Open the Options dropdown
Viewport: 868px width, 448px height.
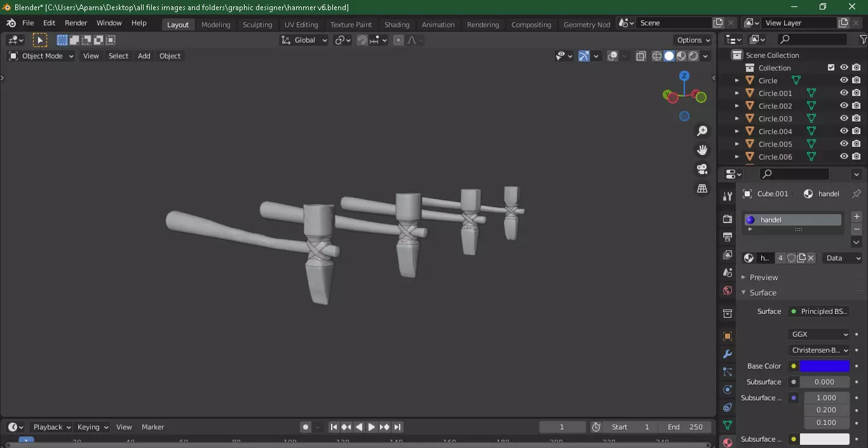694,40
